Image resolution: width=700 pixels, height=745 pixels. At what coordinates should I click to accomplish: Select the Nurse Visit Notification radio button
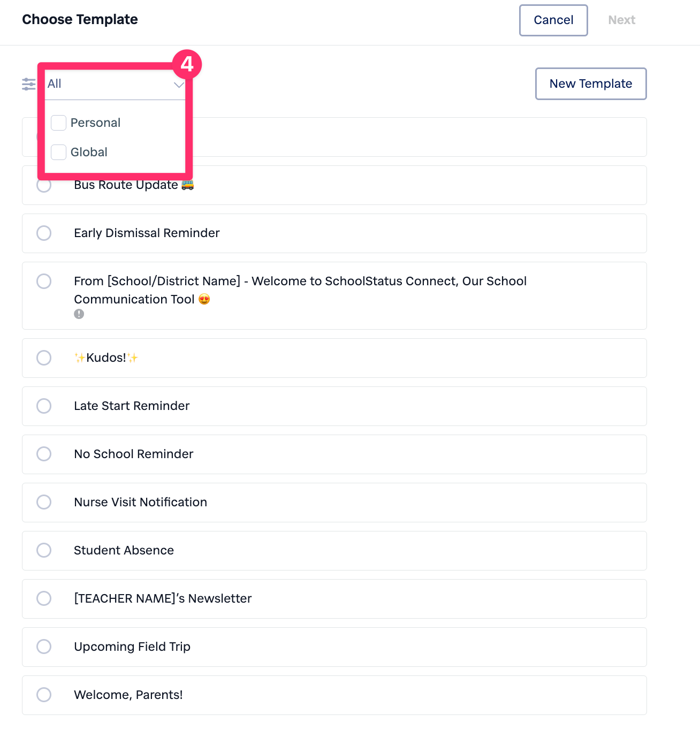(44, 503)
